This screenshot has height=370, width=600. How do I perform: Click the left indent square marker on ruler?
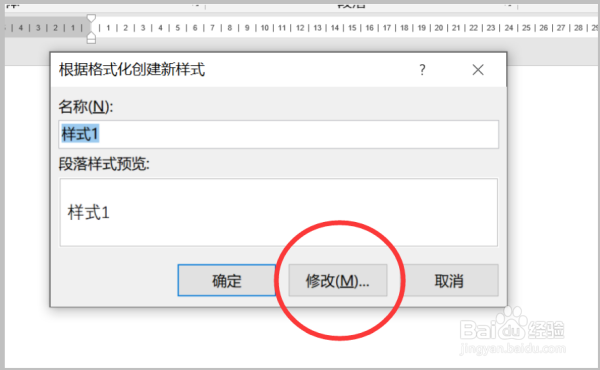[91, 41]
